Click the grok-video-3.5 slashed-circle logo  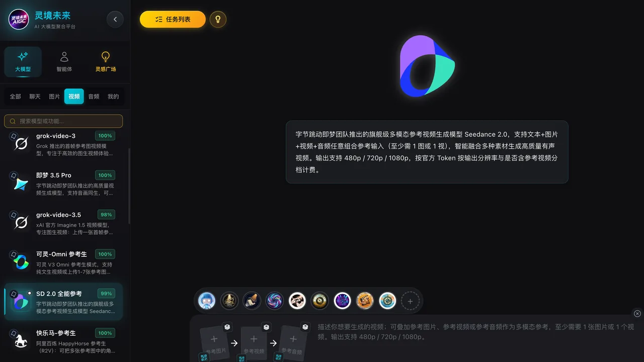pos(21,223)
